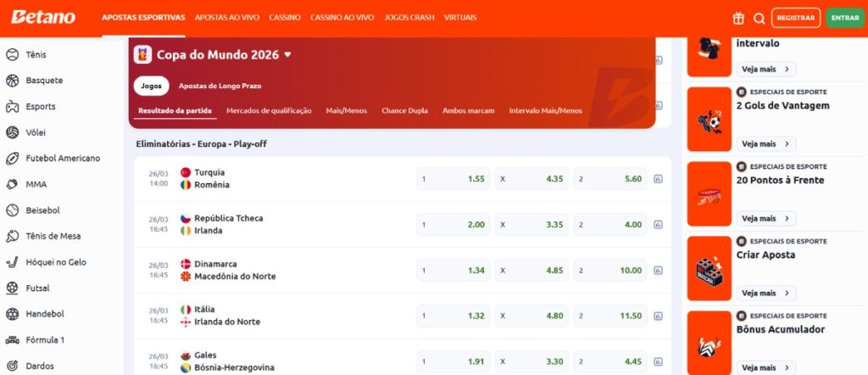Click the Copa do Mundo 2026 trophy icon
Image resolution: width=868 pixels, height=375 pixels.
click(x=142, y=54)
